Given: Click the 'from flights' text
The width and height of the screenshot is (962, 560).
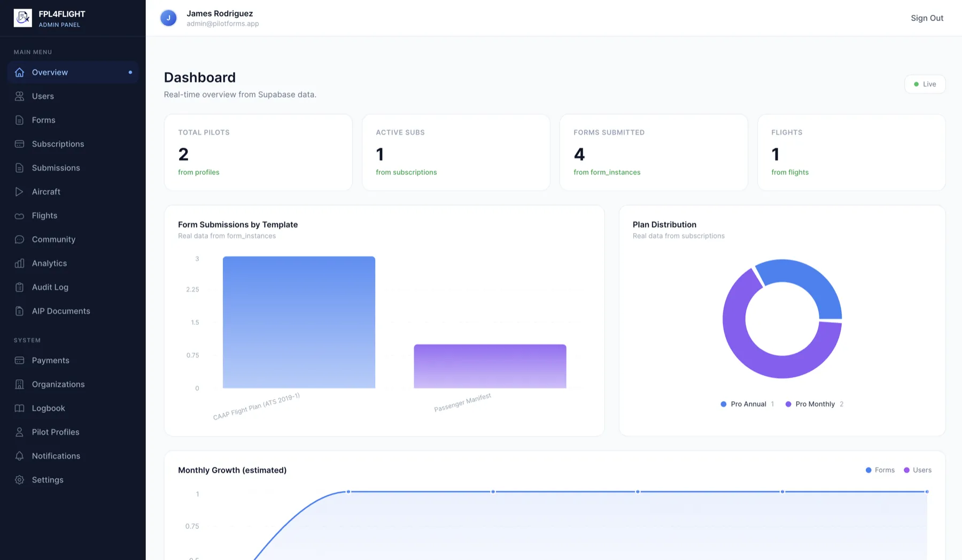Looking at the screenshot, I should coord(790,172).
